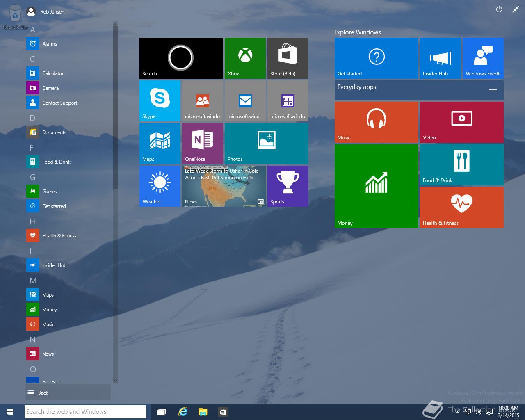Screen dimensions: 525x420
Task: Open Health & Fitness in apps list
Action: point(69,236)
